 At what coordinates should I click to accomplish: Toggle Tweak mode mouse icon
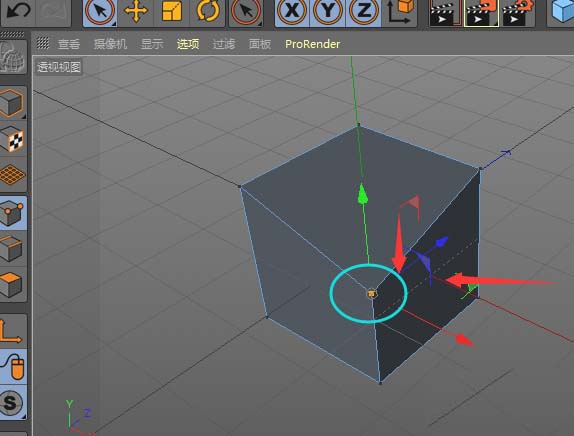[13, 367]
